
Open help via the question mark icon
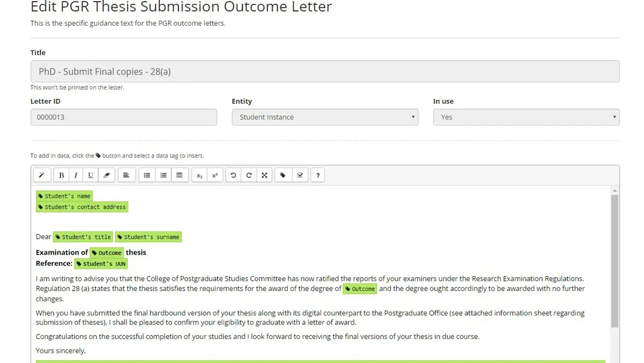tap(317, 175)
